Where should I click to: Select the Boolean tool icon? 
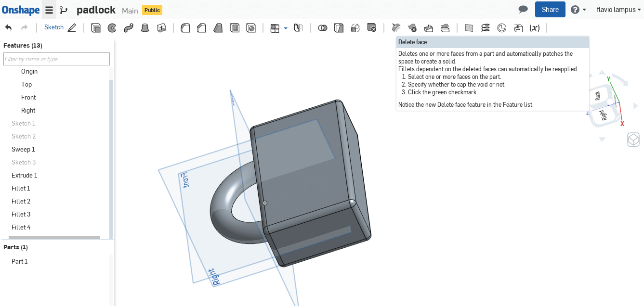tap(323, 28)
